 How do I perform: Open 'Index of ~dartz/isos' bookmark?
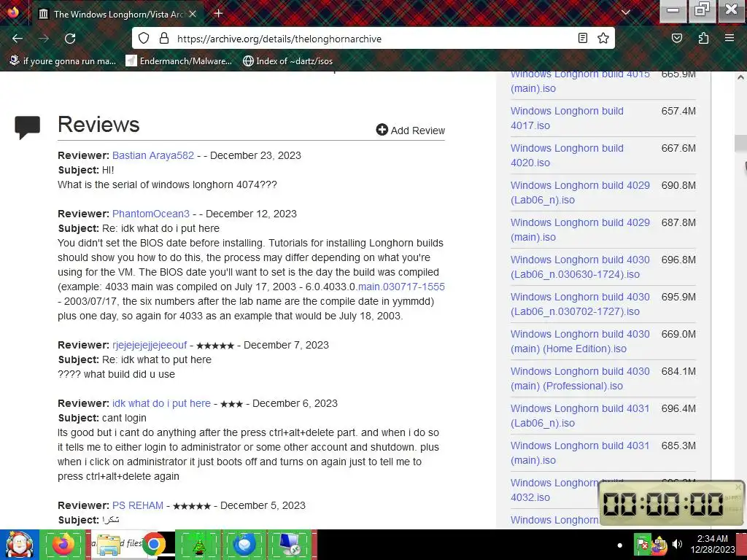287,61
